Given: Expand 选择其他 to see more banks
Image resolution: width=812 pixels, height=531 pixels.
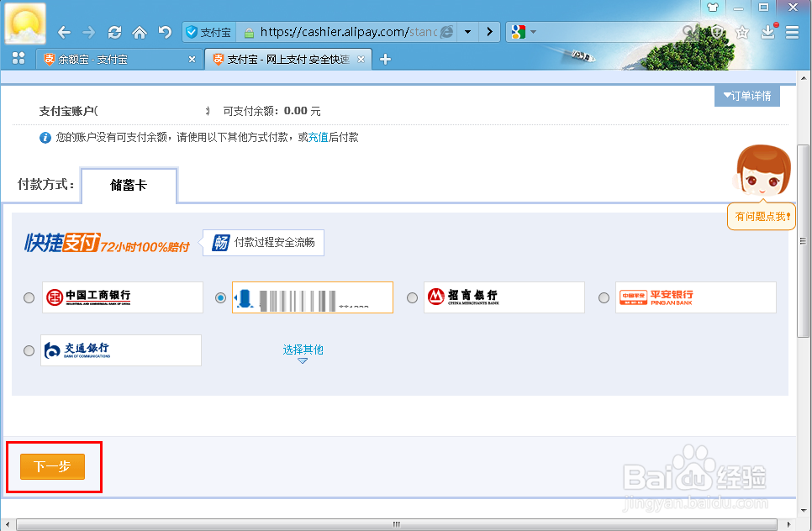Looking at the screenshot, I should click(303, 350).
